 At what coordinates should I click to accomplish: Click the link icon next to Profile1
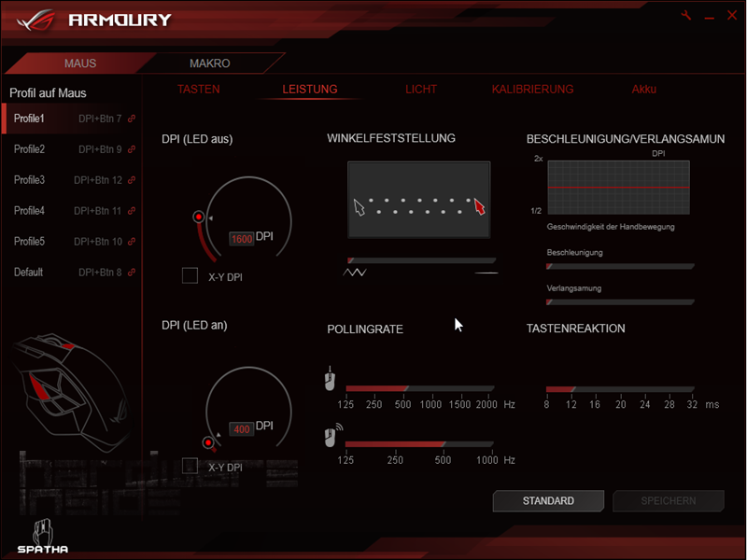pyautogui.click(x=132, y=119)
